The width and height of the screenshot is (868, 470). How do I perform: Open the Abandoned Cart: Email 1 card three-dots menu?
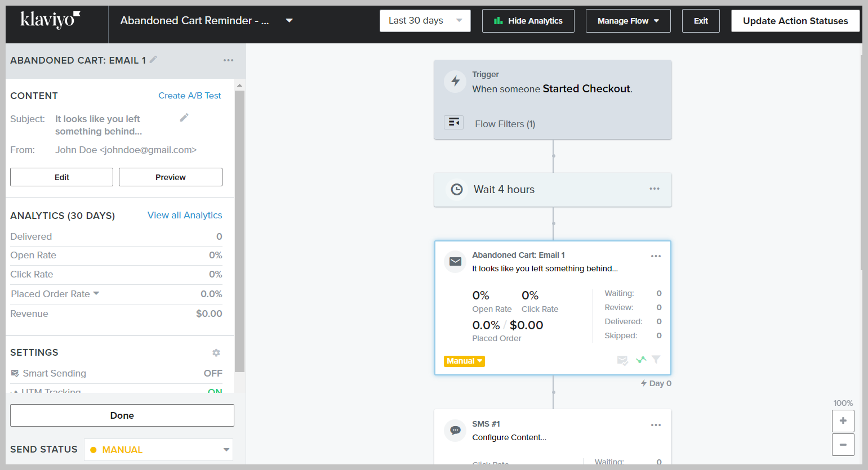click(x=656, y=256)
